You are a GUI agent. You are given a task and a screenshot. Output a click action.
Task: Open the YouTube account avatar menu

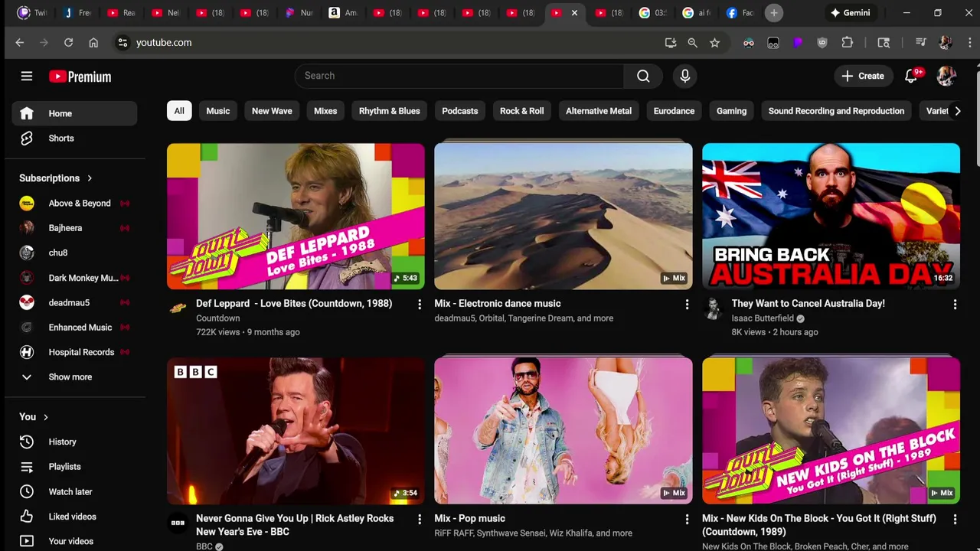(x=947, y=76)
